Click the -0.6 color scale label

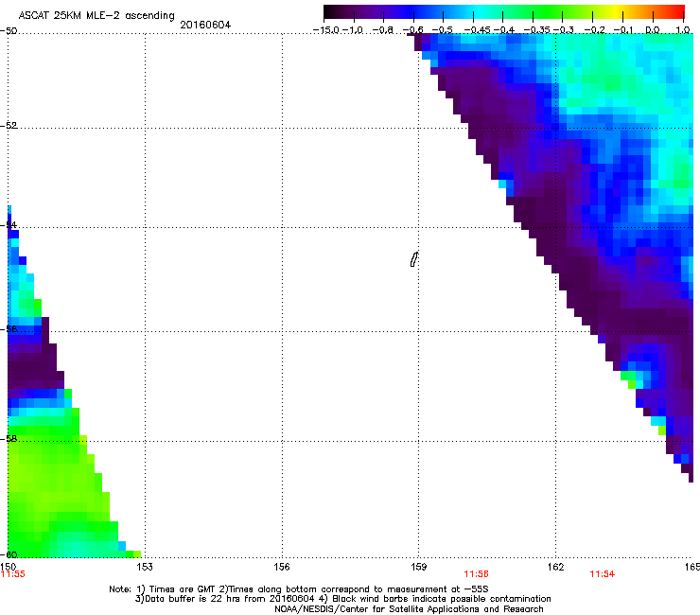[x=412, y=30]
